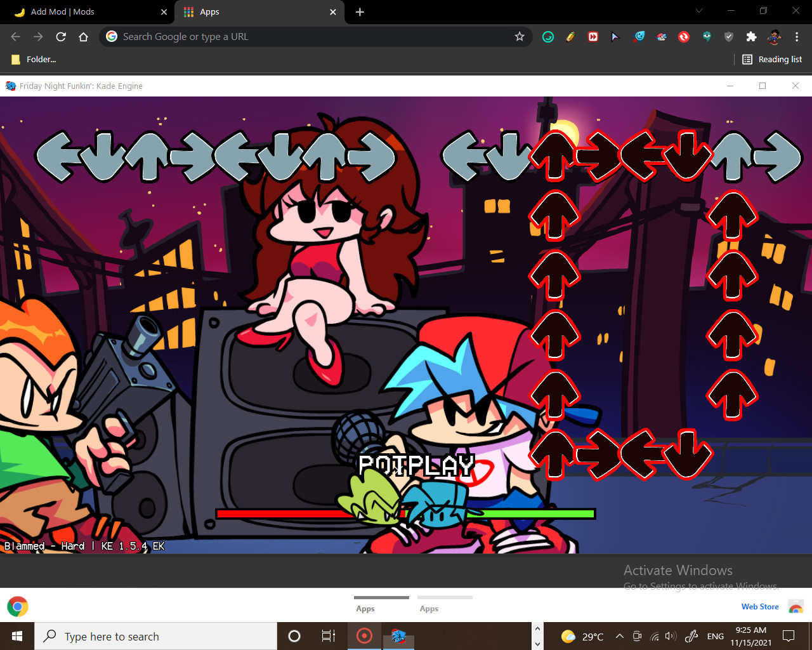Open the Friday Night Funkin extension icon

(662, 37)
